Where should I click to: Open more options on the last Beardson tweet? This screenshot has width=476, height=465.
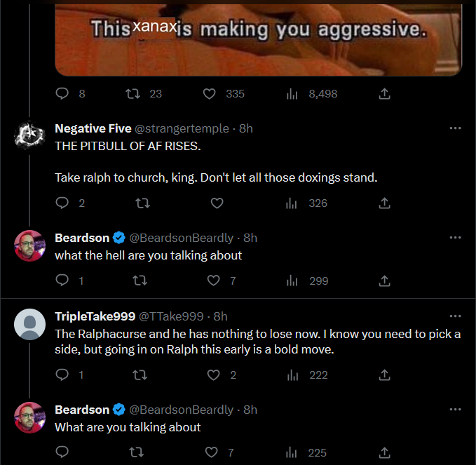455,410
